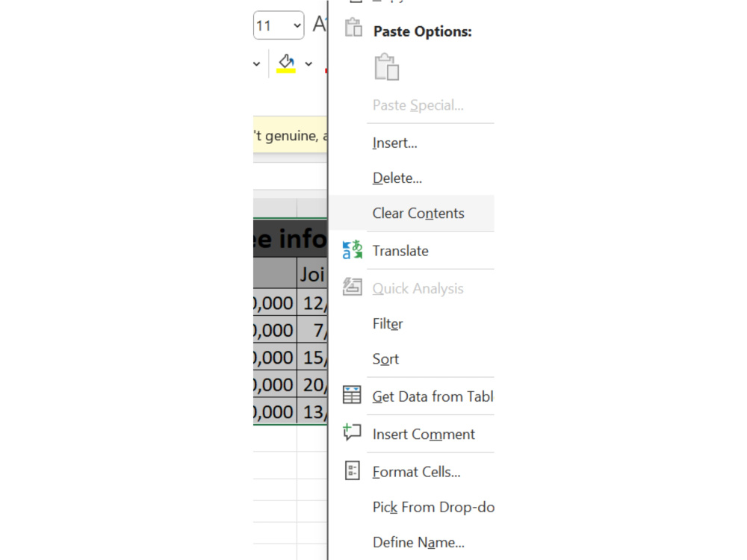Image resolution: width=747 pixels, height=560 pixels.
Task: Select the cell starting with 7/
Action: coord(312,329)
